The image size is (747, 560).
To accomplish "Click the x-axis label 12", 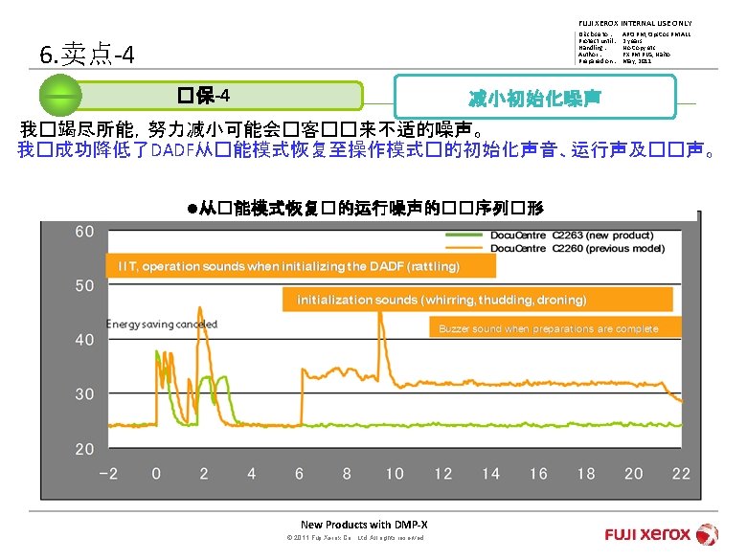I will pyautogui.click(x=443, y=474).
